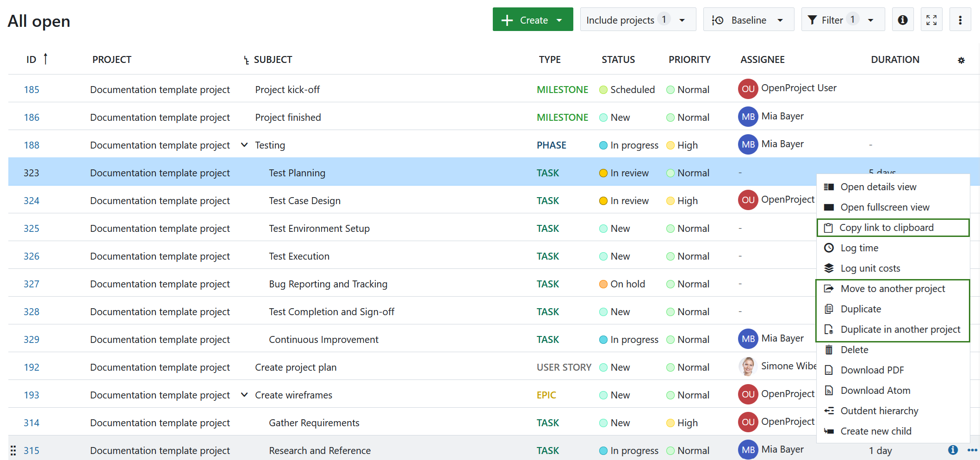Click the info icon in the top toolbar
The image size is (980, 460).
[x=903, y=19]
